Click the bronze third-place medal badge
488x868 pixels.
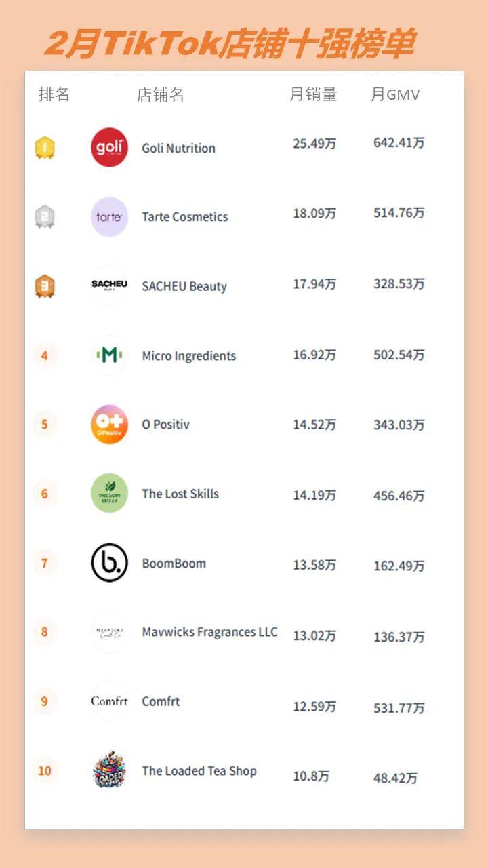(x=45, y=286)
